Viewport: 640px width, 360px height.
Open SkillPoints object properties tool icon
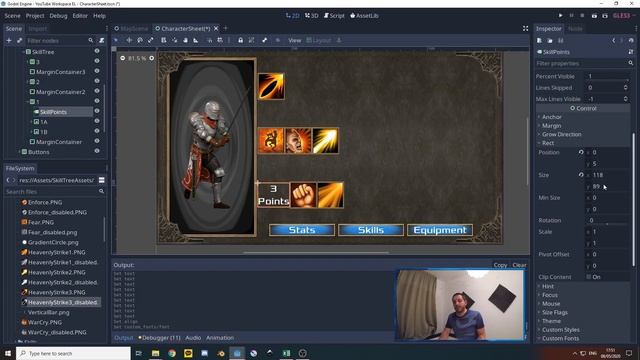[631, 52]
